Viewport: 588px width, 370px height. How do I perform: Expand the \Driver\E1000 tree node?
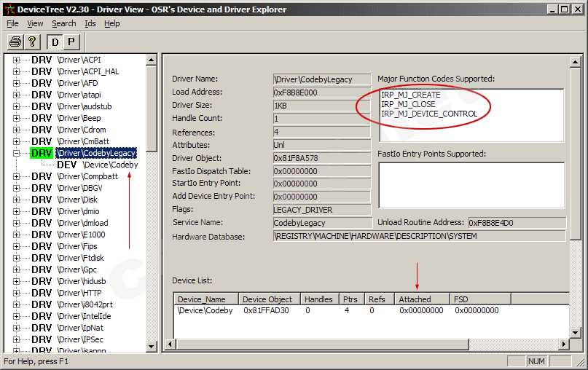(x=16, y=235)
